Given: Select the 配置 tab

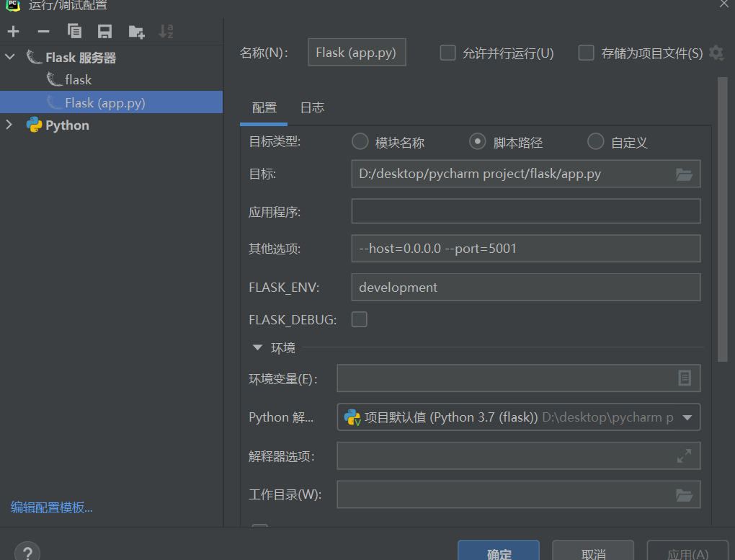Looking at the screenshot, I should [x=264, y=107].
